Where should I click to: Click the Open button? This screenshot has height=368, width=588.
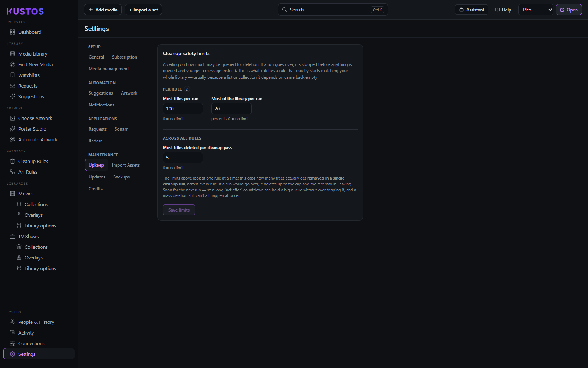click(569, 10)
